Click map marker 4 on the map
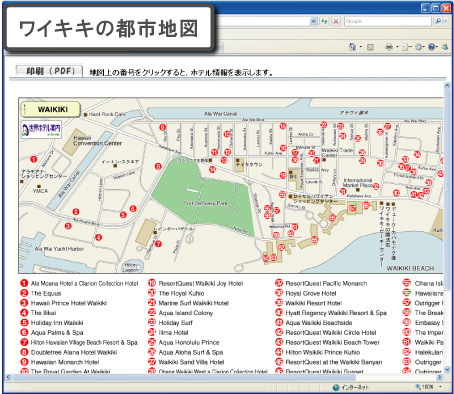This screenshot has width=454, height=394. (x=98, y=237)
